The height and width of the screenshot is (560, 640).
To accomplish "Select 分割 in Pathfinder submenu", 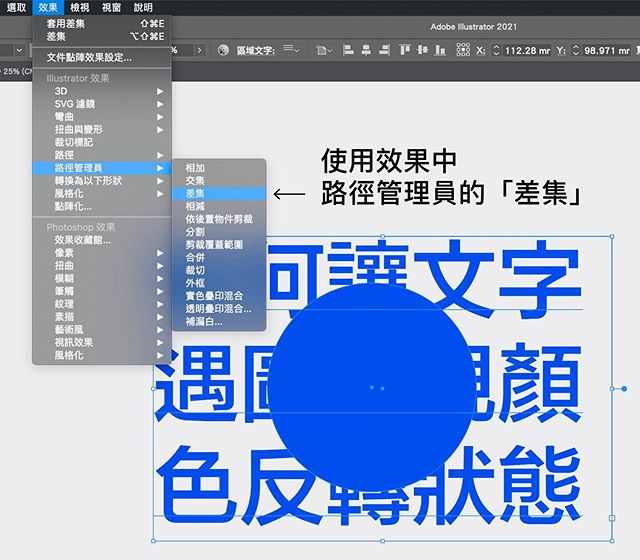I will click(x=219, y=232).
